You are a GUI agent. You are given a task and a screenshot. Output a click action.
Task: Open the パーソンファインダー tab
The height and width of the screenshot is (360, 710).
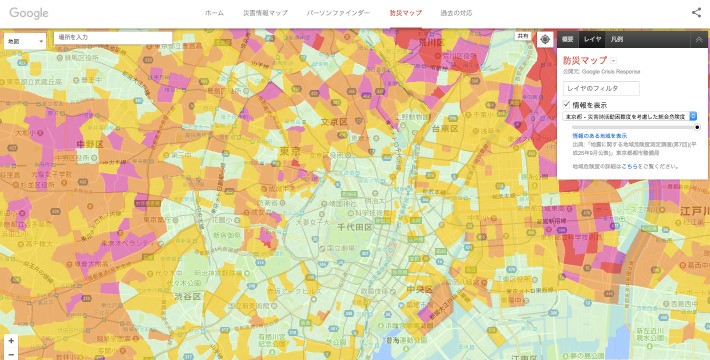[338, 13]
